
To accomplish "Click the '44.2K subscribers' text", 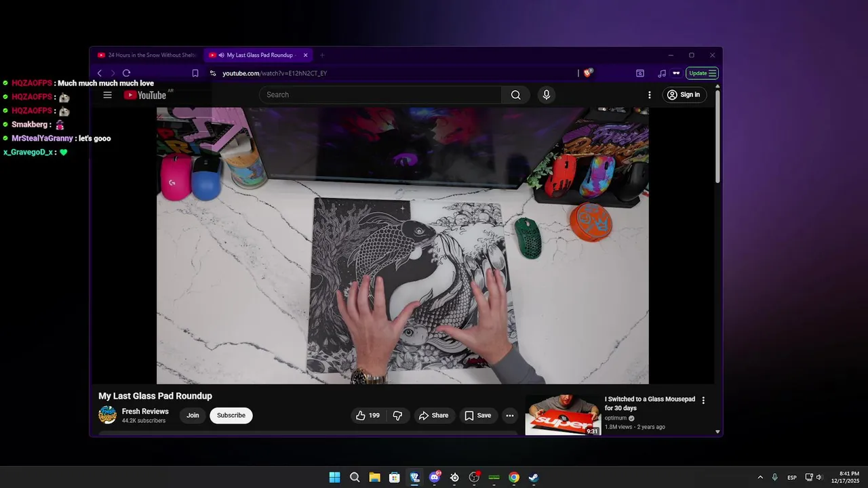I will (144, 421).
